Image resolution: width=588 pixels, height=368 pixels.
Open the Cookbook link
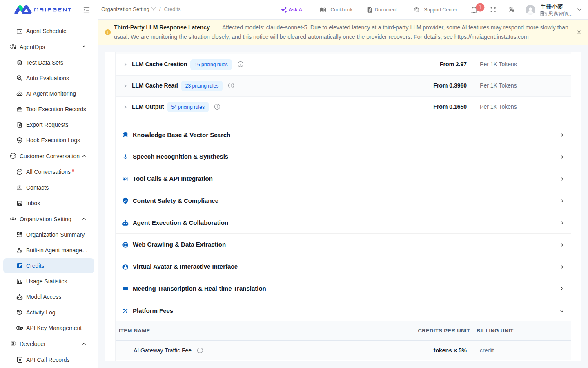pyautogui.click(x=336, y=10)
